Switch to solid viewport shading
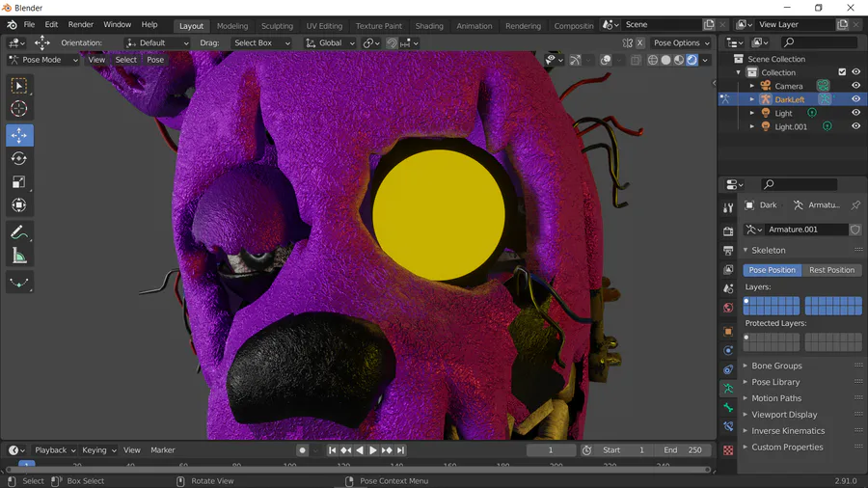 (665, 60)
